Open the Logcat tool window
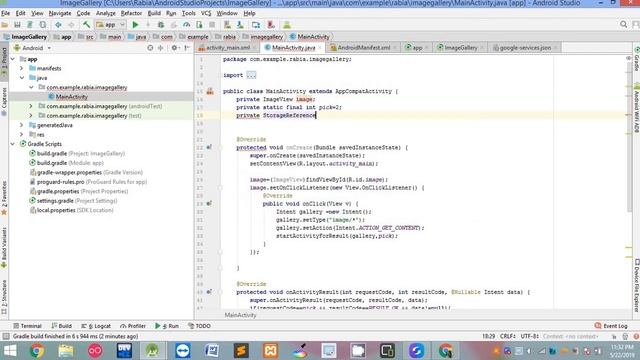The height and width of the screenshot is (360, 640). click(x=96, y=326)
